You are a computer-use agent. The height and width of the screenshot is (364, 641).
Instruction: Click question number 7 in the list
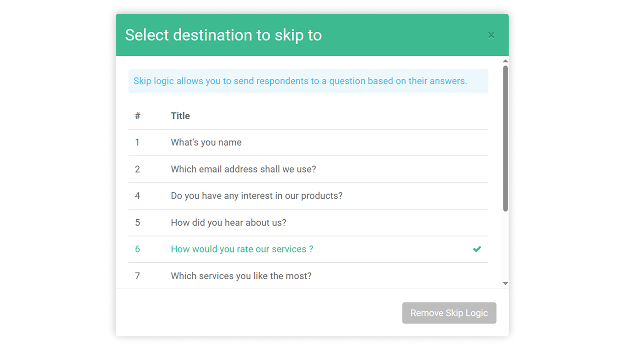click(137, 276)
